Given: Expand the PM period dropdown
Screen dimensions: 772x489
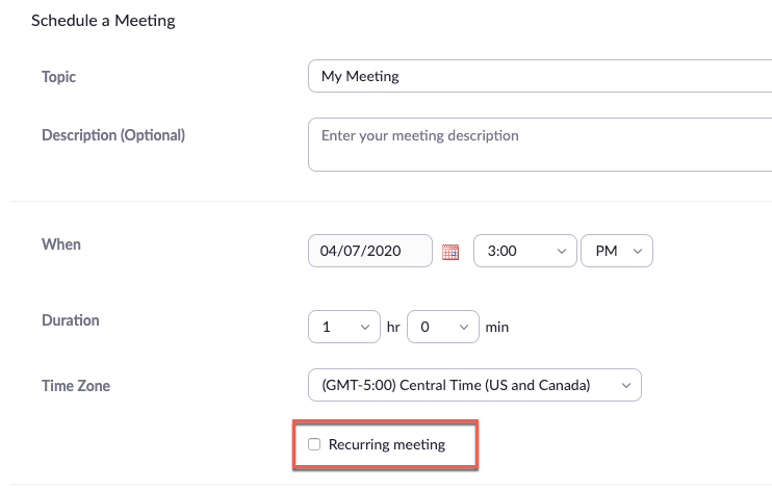Looking at the screenshot, I should pos(616,251).
